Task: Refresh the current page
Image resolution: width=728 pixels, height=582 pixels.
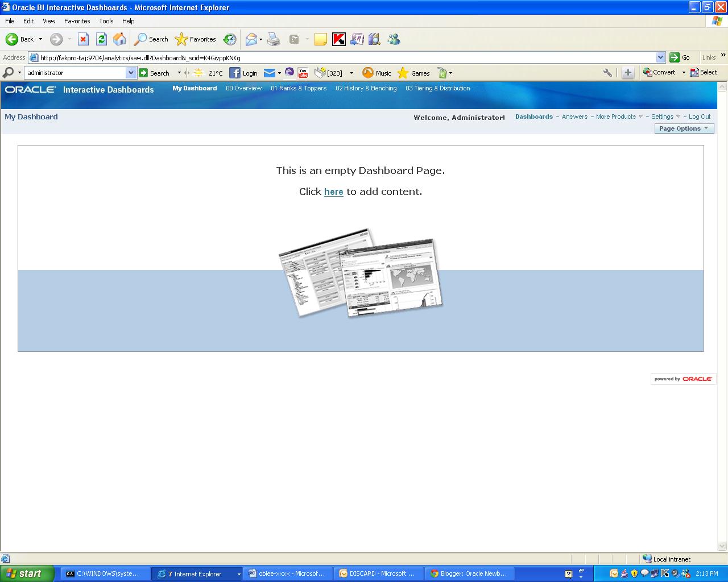Action: coord(101,39)
